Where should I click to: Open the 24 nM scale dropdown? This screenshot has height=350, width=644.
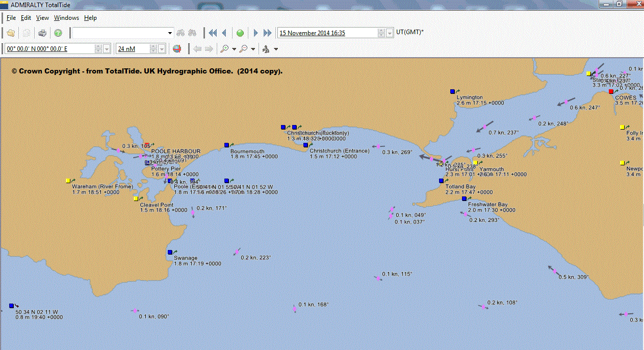(162, 49)
